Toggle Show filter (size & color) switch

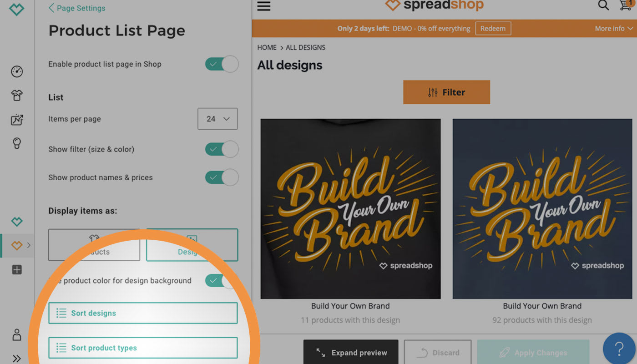tap(222, 149)
